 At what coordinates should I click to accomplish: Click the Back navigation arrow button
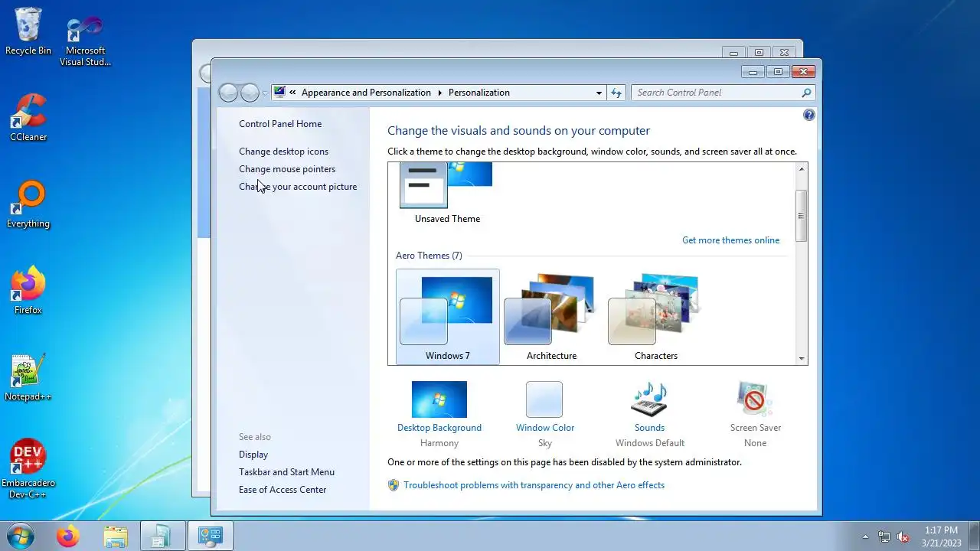(x=229, y=93)
